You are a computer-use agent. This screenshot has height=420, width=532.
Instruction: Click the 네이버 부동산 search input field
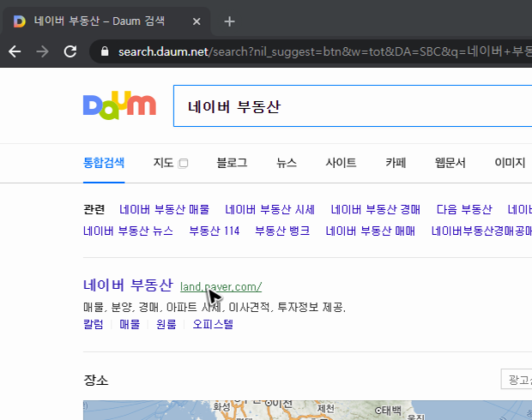point(353,106)
